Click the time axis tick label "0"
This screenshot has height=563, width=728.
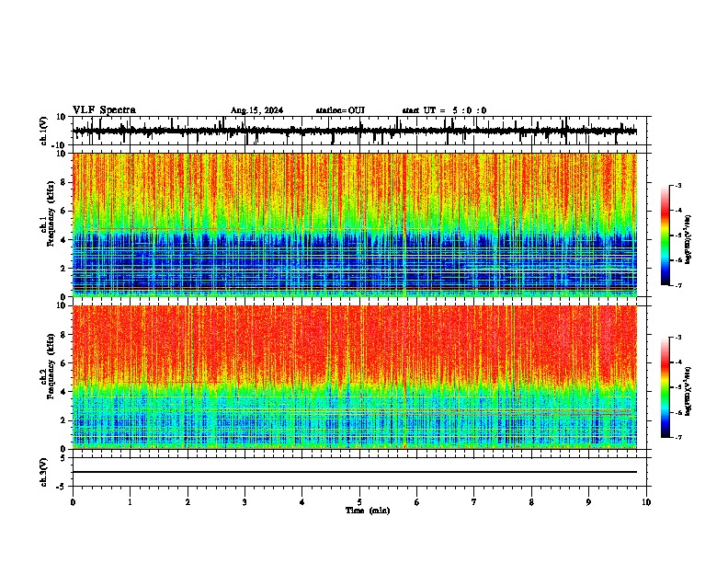click(73, 502)
